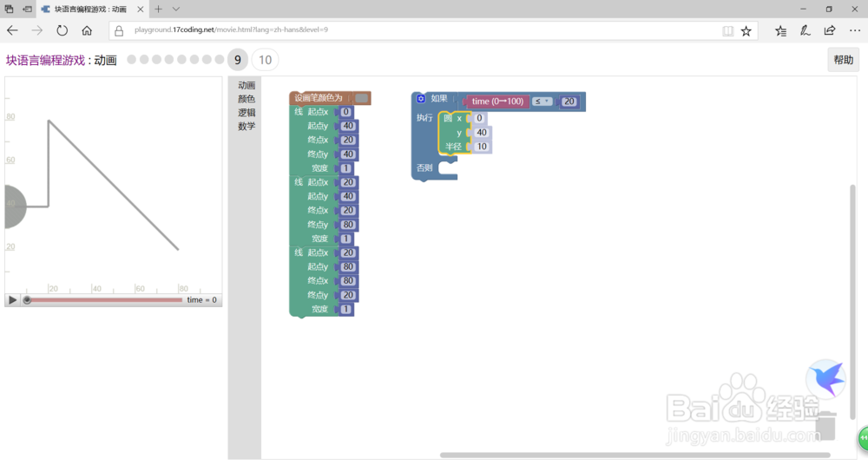The image size is (868, 465).
Task: Open the 帮助 help button
Action: 843,60
